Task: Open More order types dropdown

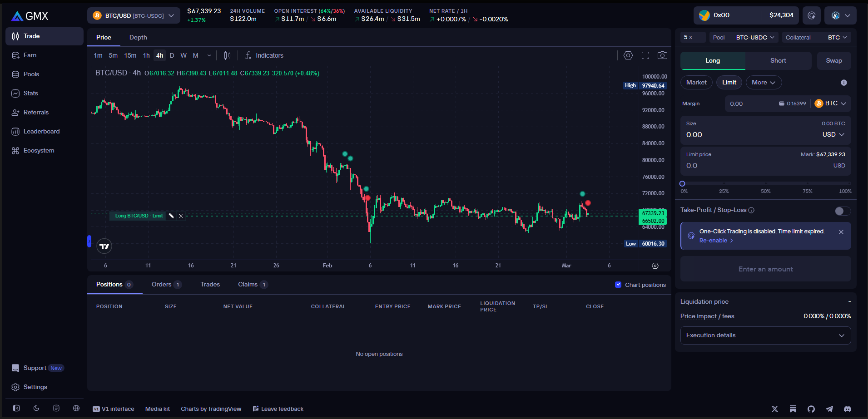Action: tap(764, 83)
